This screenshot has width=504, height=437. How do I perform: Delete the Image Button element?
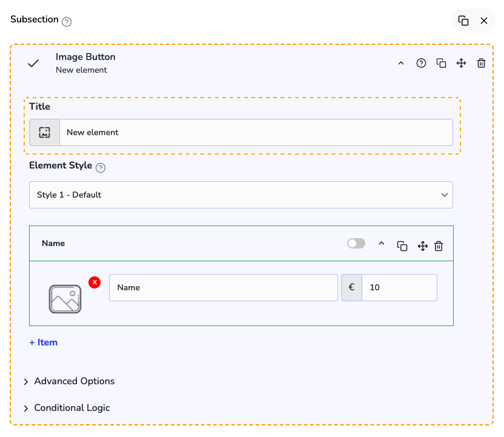(481, 63)
